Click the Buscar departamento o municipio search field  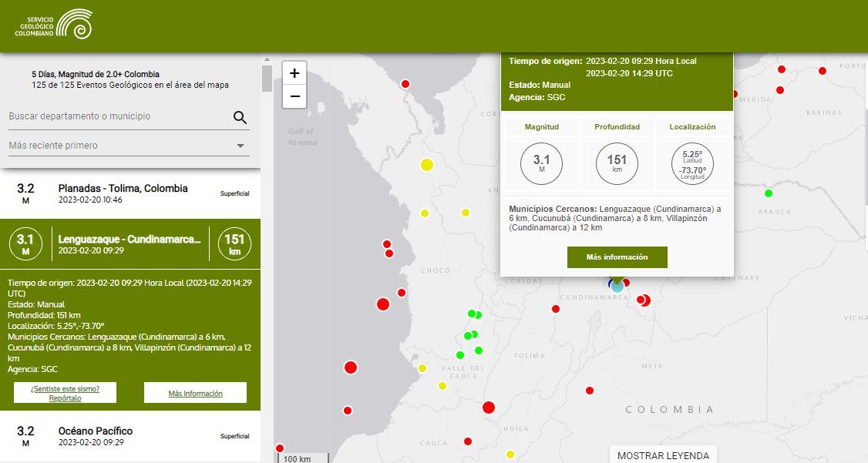click(116, 116)
